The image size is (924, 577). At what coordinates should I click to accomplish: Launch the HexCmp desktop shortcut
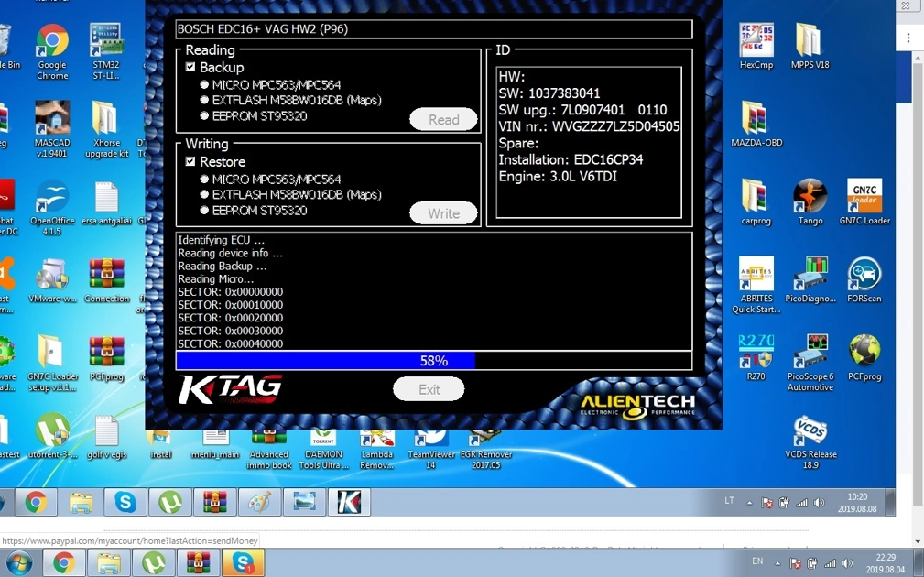click(756, 46)
